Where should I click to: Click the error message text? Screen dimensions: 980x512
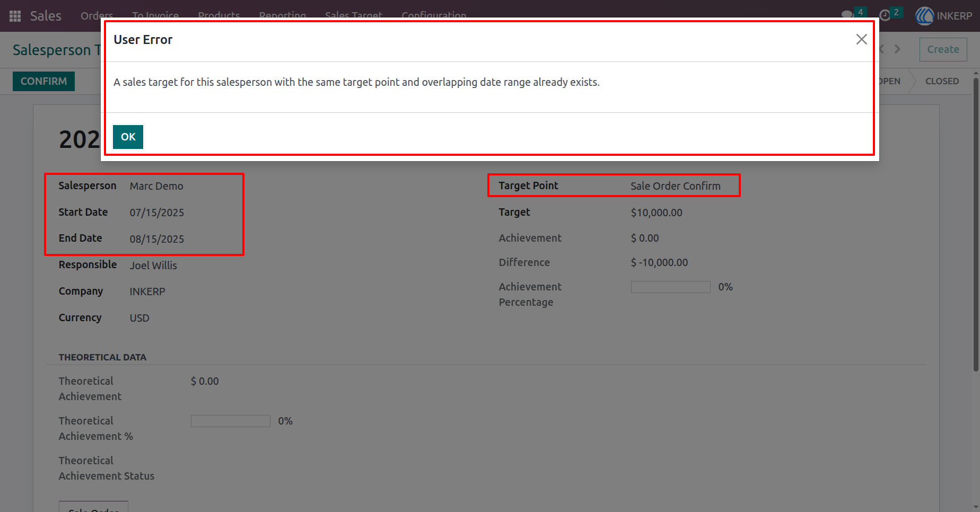356,82
